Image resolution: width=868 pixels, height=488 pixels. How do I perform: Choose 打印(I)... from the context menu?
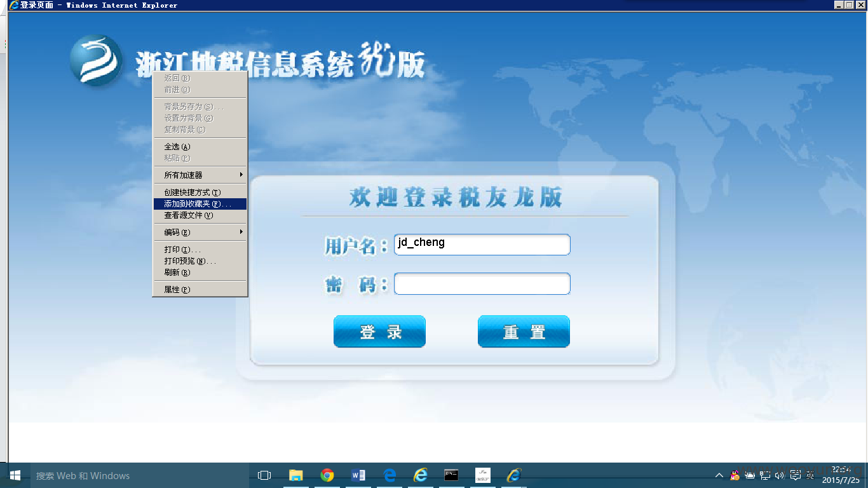200,250
